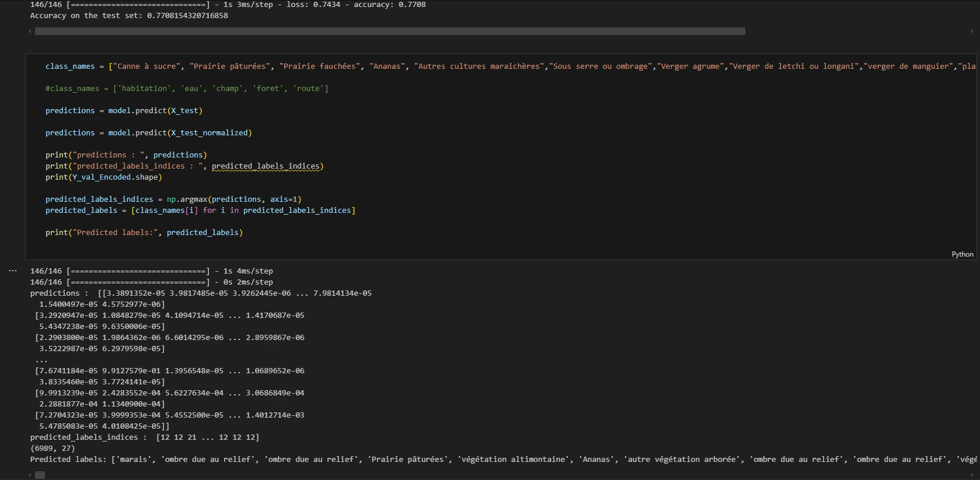
Task: Click the '5.4785083e-05 4.0108425e-05]]' output line
Action: [x=104, y=426]
